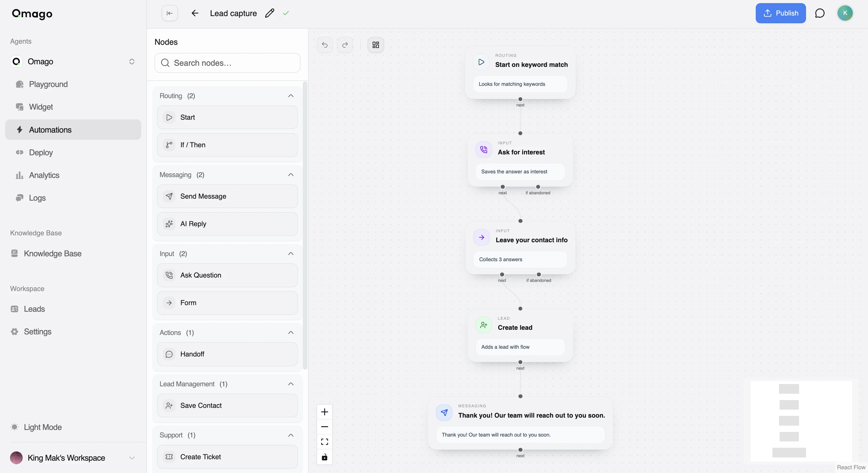Click the Deploy link icon
Image resolution: width=868 pixels, height=473 pixels.
point(20,152)
